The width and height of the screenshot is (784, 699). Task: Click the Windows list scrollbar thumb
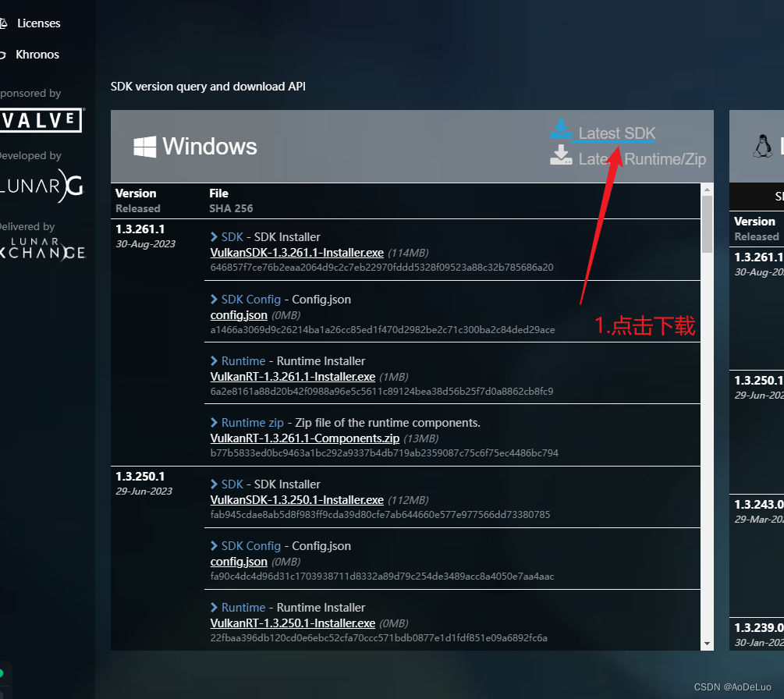click(707, 224)
